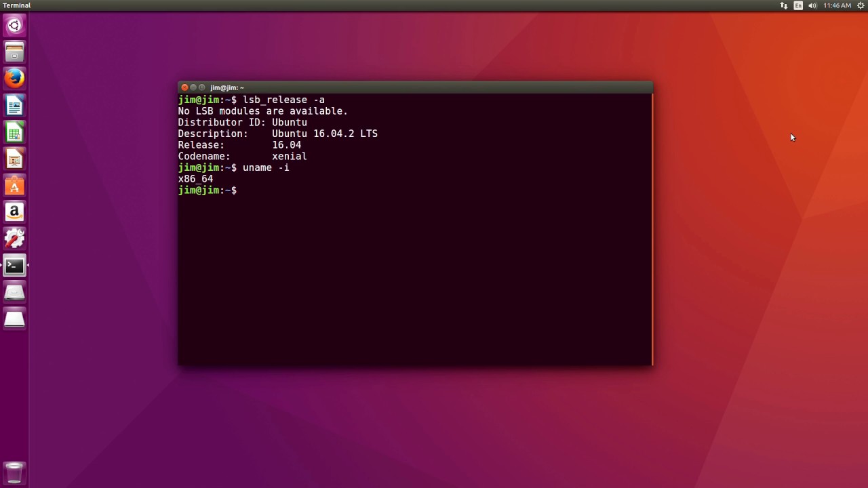The height and width of the screenshot is (488, 868).
Task: Click the "Codename:" label in the terminal
Action: point(204,157)
